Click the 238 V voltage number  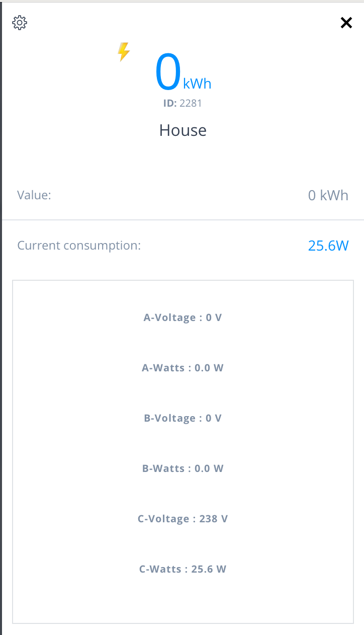(213, 519)
